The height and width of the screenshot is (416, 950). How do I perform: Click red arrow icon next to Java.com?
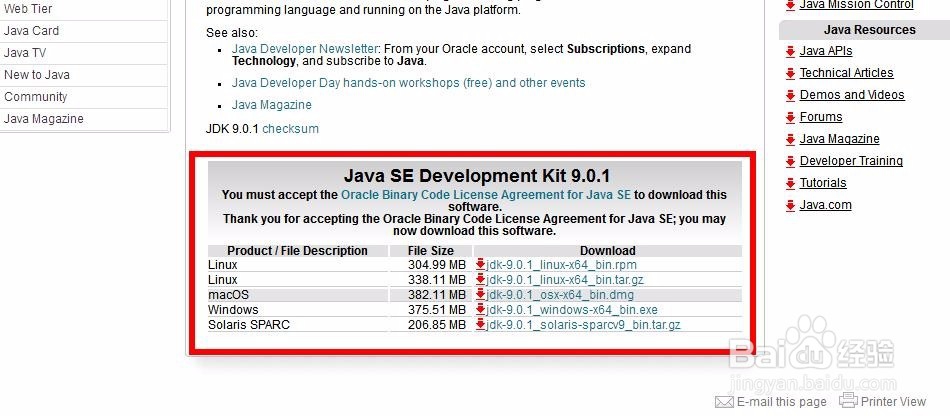(790, 206)
